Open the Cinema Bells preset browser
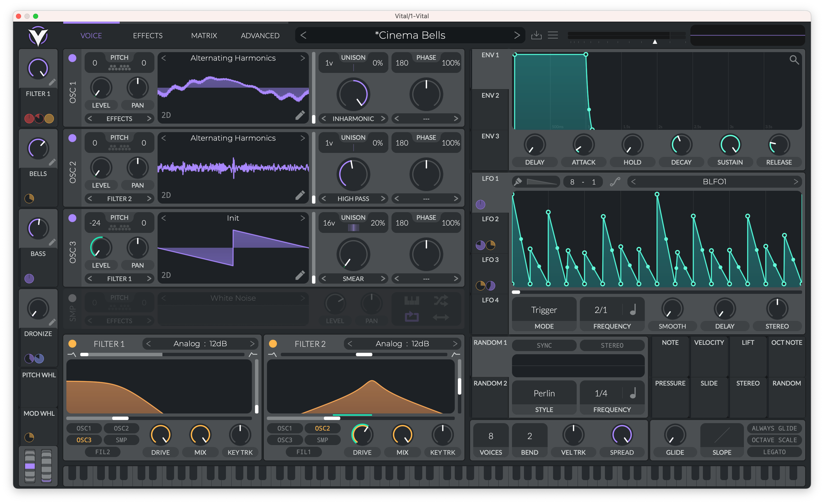824x504 pixels. (410, 35)
